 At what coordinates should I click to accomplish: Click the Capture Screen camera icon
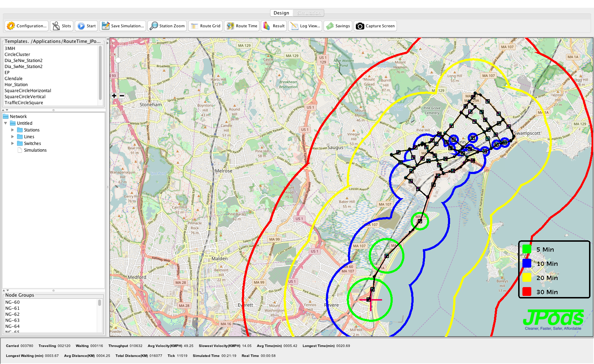click(360, 26)
